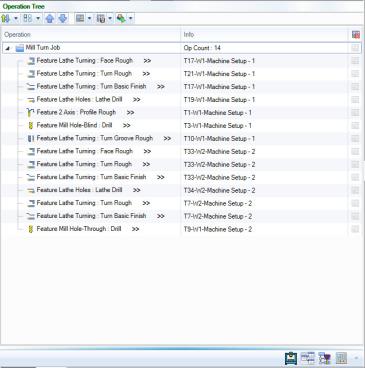Viewport: 365px width, 368px height.
Task: Click the clipboard save icon at bottom
Action: point(291,358)
